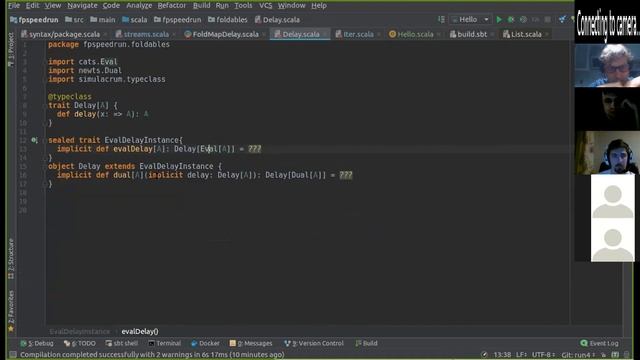640x360 pixels.
Task: Click the memory indicator icon at status bar end
Action: tap(627, 355)
